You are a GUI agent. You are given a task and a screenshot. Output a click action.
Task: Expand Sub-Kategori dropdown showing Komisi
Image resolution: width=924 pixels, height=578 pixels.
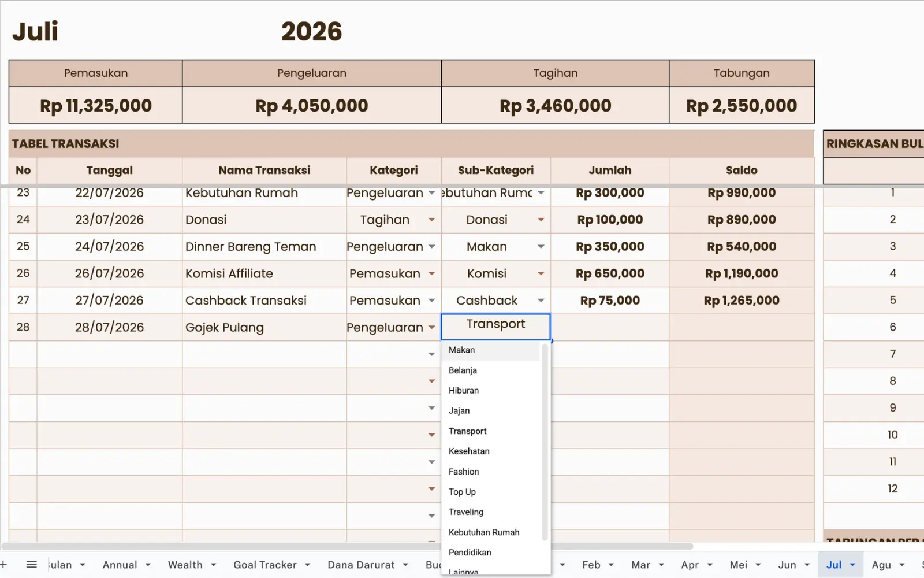tap(541, 273)
